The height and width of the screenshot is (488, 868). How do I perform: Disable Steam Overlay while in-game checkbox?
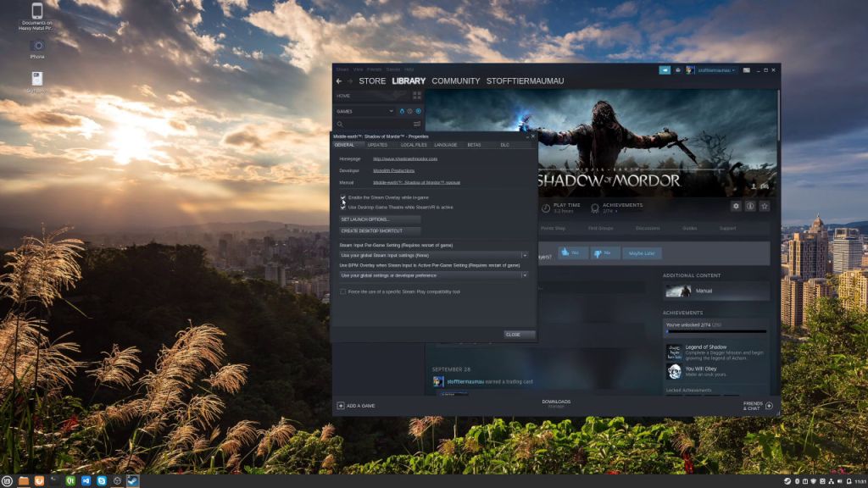tap(343, 197)
